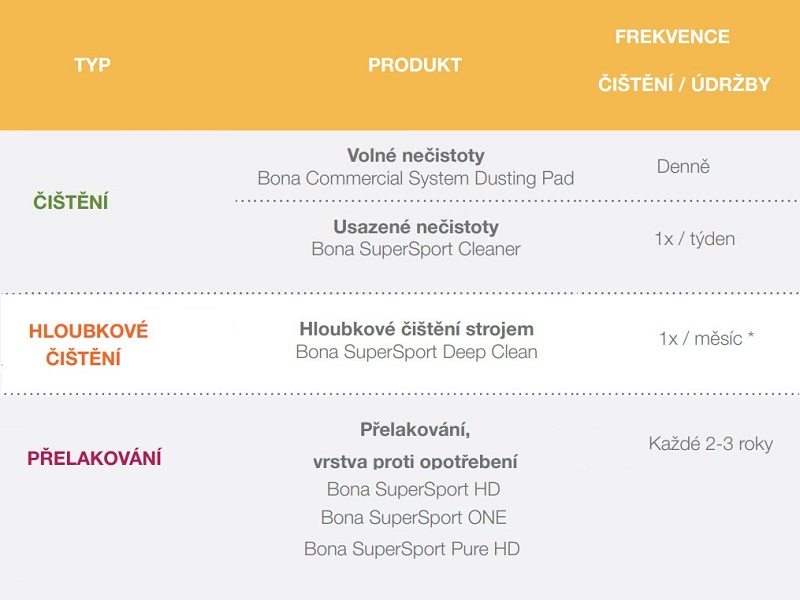The width and height of the screenshot is (800, 600).
Task: Click the TYP column header
Action: coord(92,65)
